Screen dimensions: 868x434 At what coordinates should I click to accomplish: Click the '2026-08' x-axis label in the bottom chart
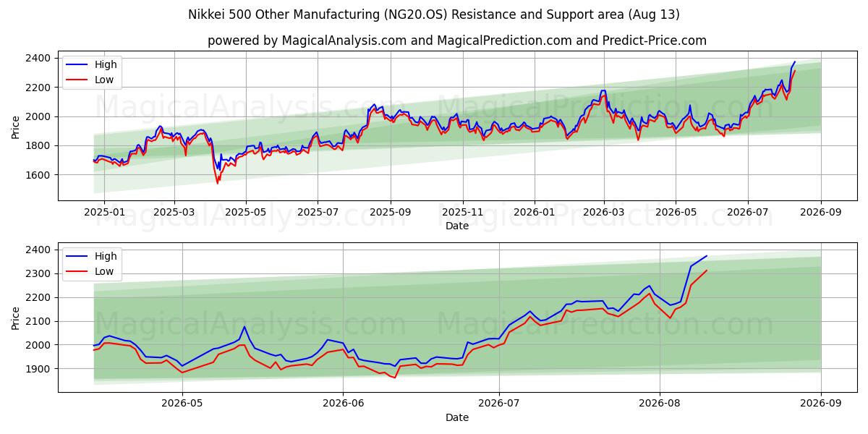click(660, 404)
